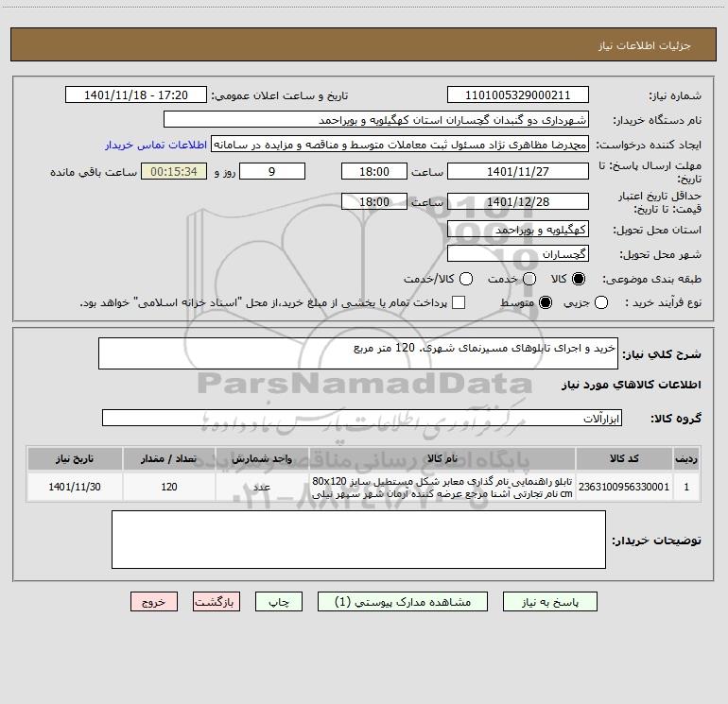Viewport: 728px width, 704px height.
Task: Click the quantity cell 120
Action: click(x=169, y=487)
